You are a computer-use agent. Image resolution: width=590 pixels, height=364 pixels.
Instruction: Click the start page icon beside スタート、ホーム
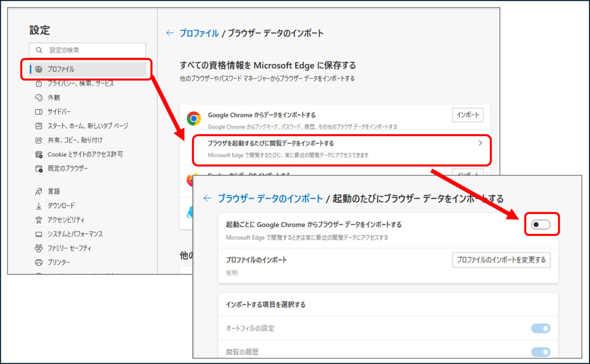[39, 126]
